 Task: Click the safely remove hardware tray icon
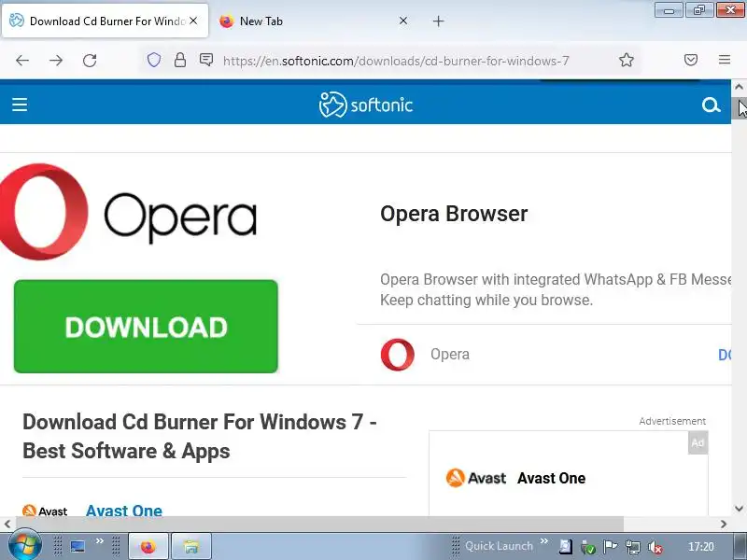587,547
